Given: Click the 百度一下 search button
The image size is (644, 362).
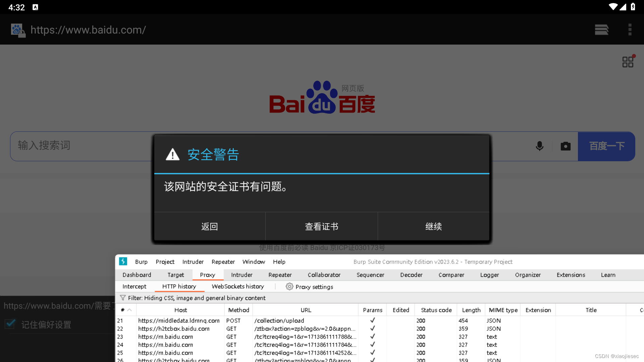Looking at the screenshot, I should [606, 146].
